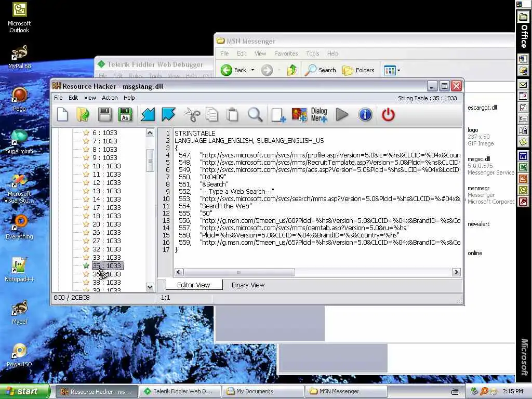
Task: Click Back in the MSN Messenger window
Action: (234, 70)
